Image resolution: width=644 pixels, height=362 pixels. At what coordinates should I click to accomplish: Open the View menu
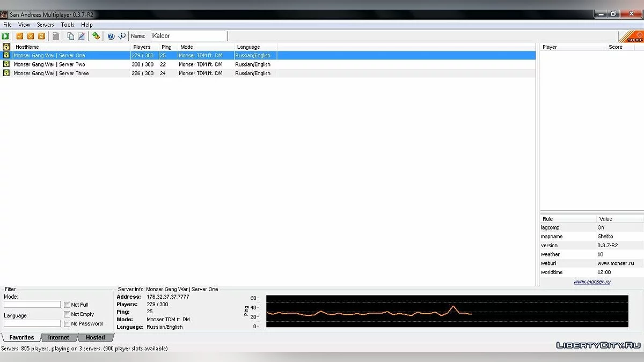click(x=24, y=25)
